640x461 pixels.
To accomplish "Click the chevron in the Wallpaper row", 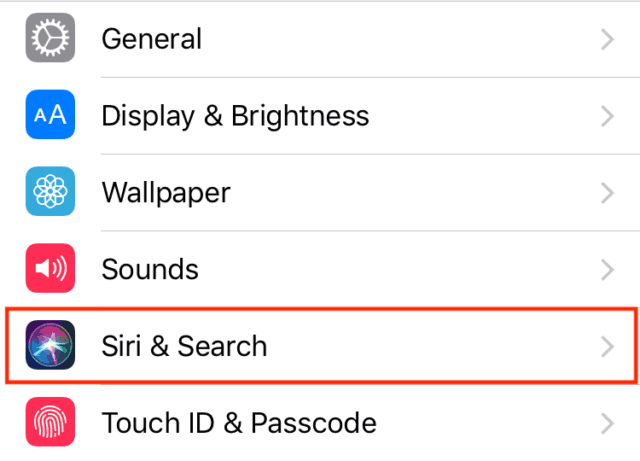I will [606, 192].
